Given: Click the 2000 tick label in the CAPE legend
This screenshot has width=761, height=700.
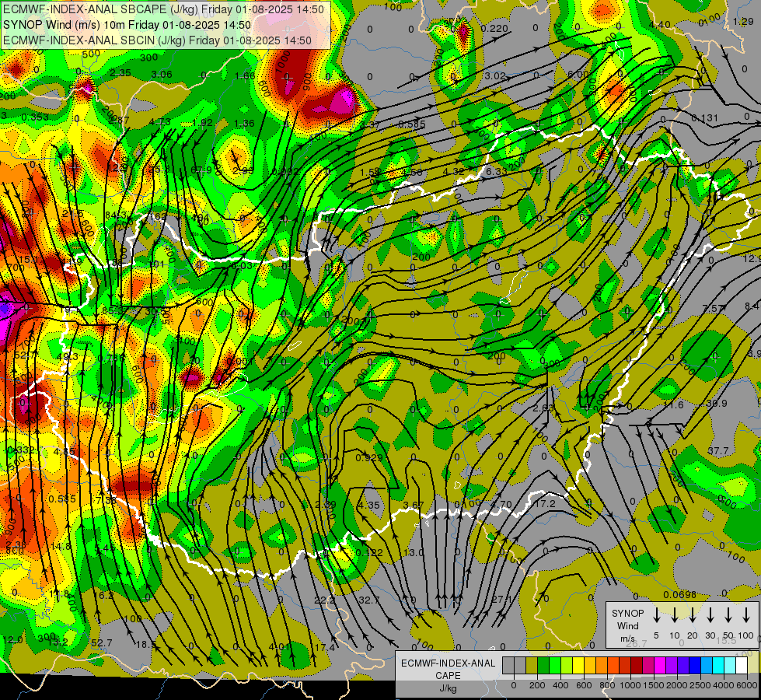Looking at the screenshot, I should pyautogui.click(x=677, y=685).
